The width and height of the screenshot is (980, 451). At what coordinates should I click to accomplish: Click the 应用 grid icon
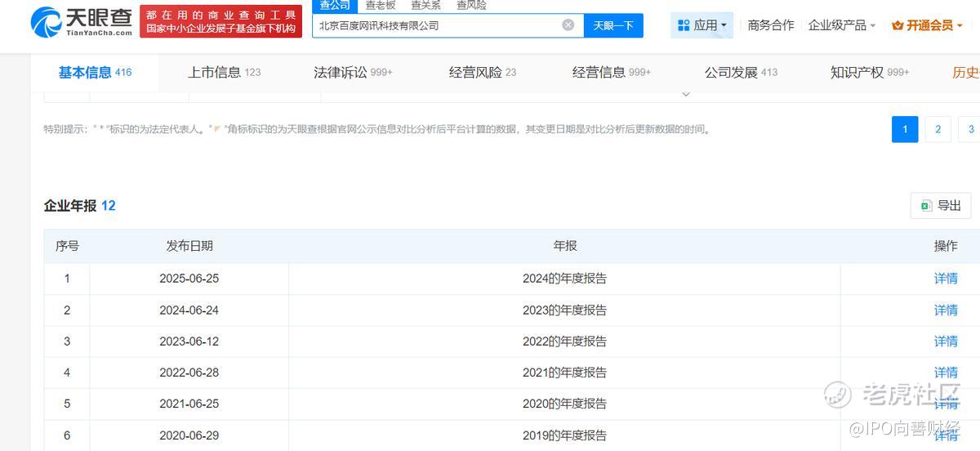[684, 26]
